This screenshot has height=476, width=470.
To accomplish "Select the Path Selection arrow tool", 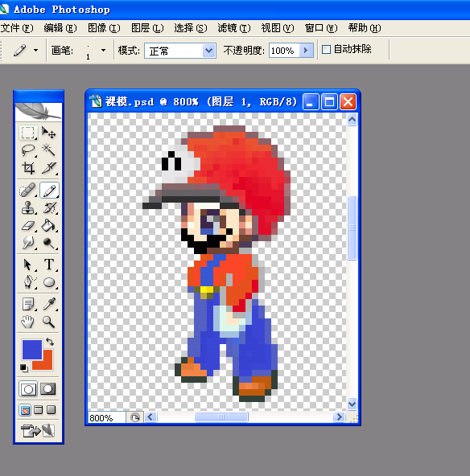I will pyautogui.click(x=28, y=265).
